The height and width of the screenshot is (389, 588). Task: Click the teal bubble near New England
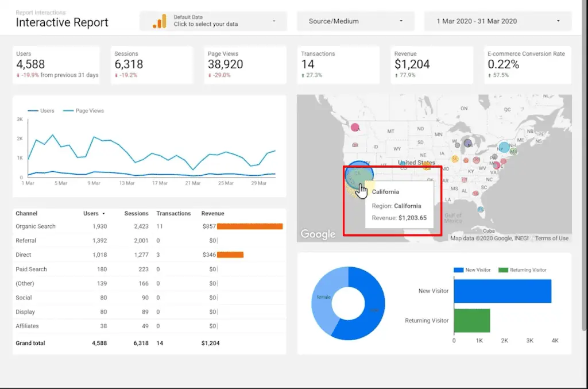(x=504, y=147)
